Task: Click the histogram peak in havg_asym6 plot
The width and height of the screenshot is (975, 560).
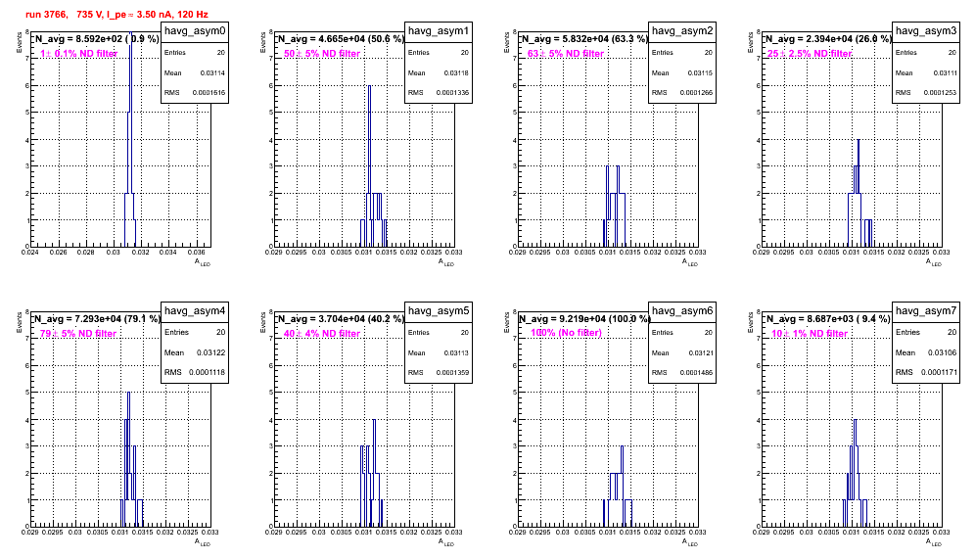Action: (x=622, y=446)
